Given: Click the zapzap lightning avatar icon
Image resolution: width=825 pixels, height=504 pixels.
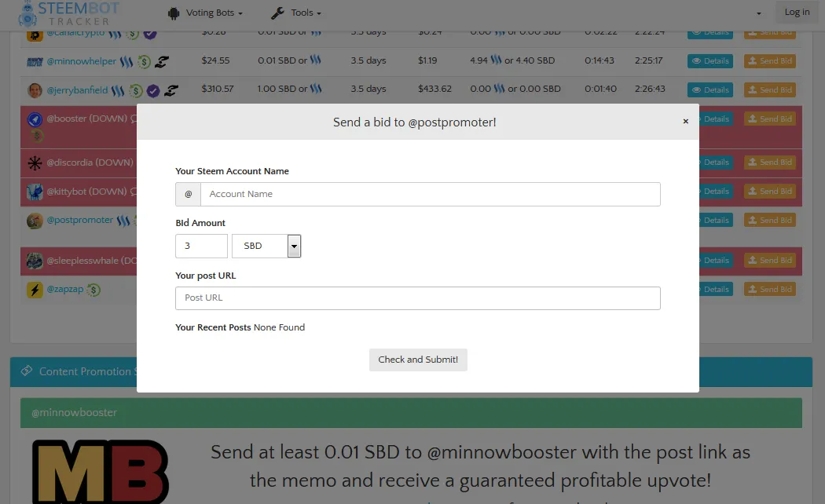Looking at the screenshot, I should click(35, 290).
